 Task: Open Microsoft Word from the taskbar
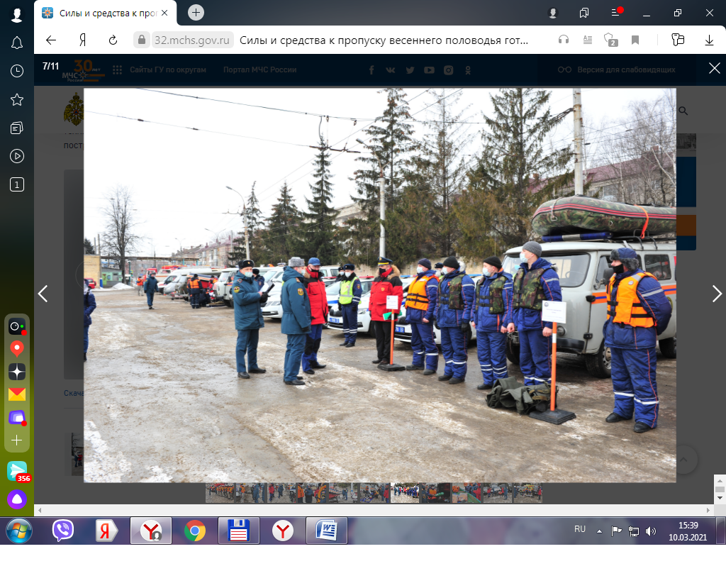pos(327,530)
